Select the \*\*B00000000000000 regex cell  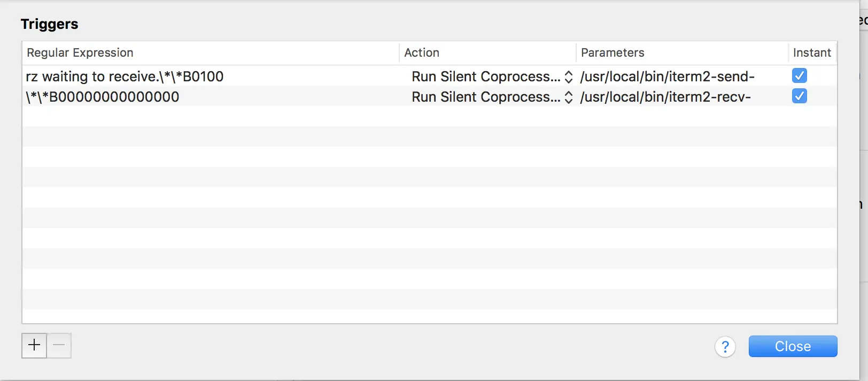coord(103,97)
